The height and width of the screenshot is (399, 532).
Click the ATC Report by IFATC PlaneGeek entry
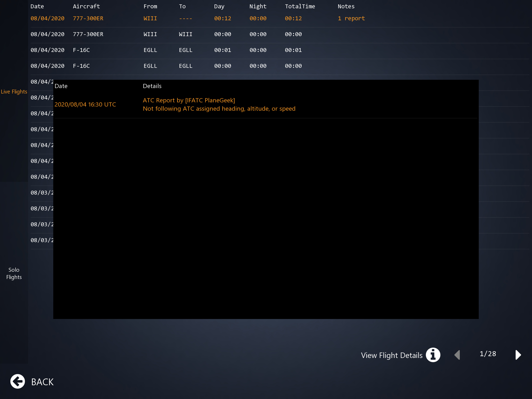tap(189, 101)
